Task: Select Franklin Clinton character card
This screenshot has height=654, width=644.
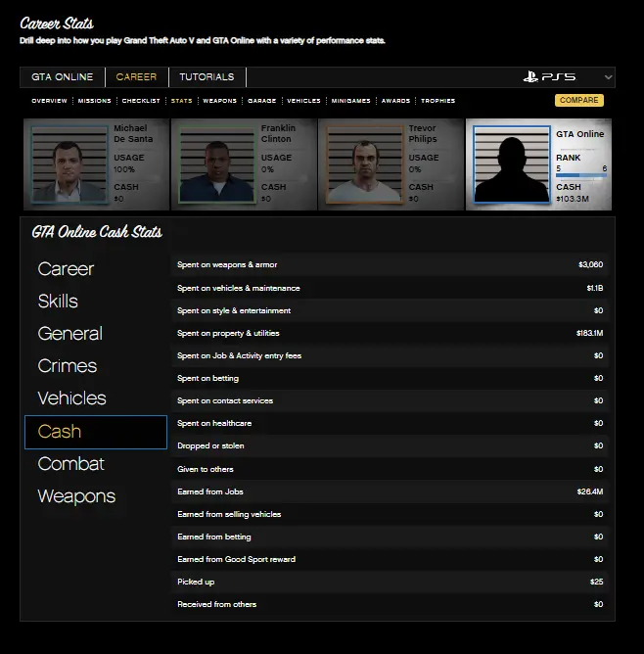Action: (x=244, y=164)
